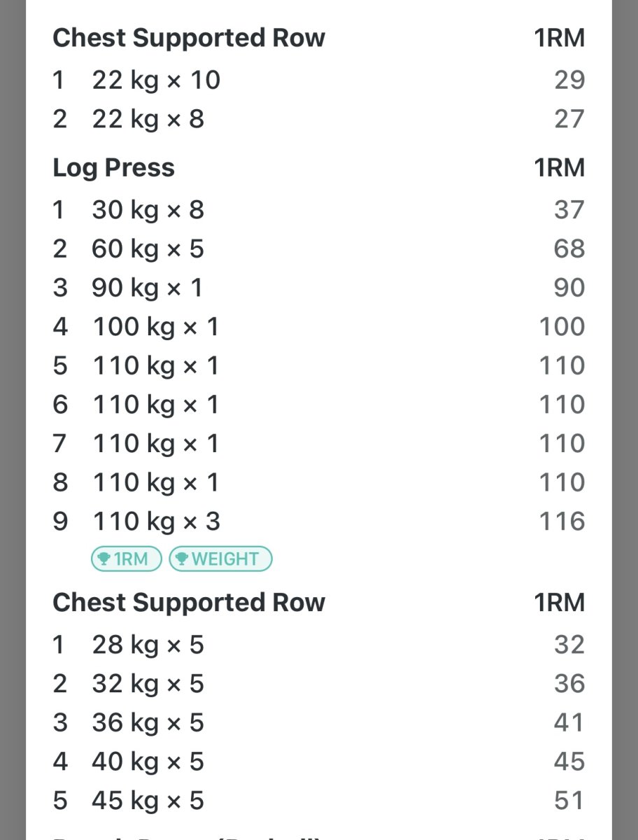The image size is (638, 840).
Task: Select the 22 kg × 10 set row
Action: 155,80
